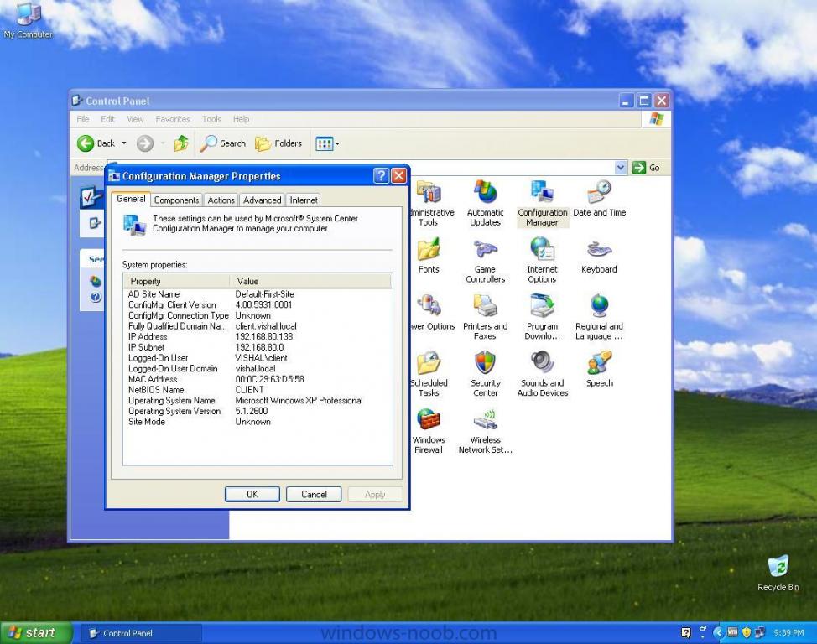Select the IP Address property row
The height and width of the screenshot is (644, 817).
(x=258, y=336)
